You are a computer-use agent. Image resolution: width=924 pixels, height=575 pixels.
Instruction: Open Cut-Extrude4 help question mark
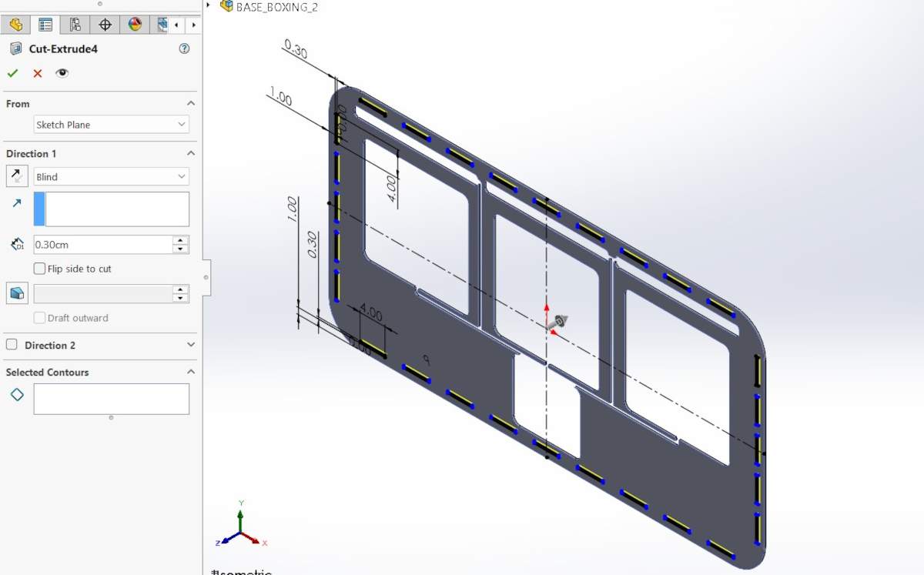(184, 48)
